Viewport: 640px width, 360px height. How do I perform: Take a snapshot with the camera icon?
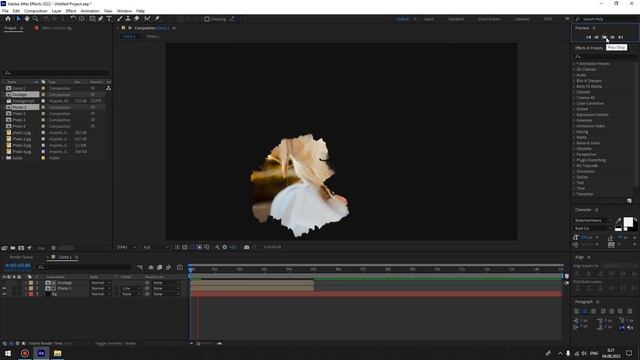coord(247,247)
